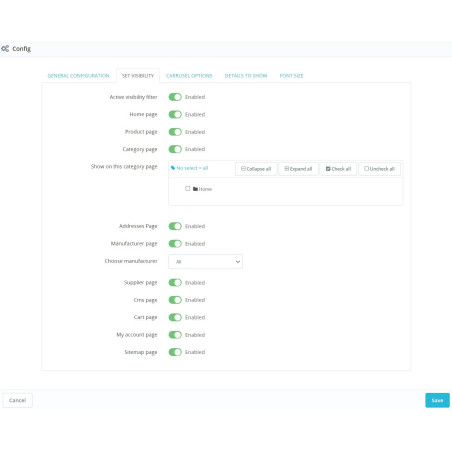
Task: Click the Collapse all button
Action: 256,169
